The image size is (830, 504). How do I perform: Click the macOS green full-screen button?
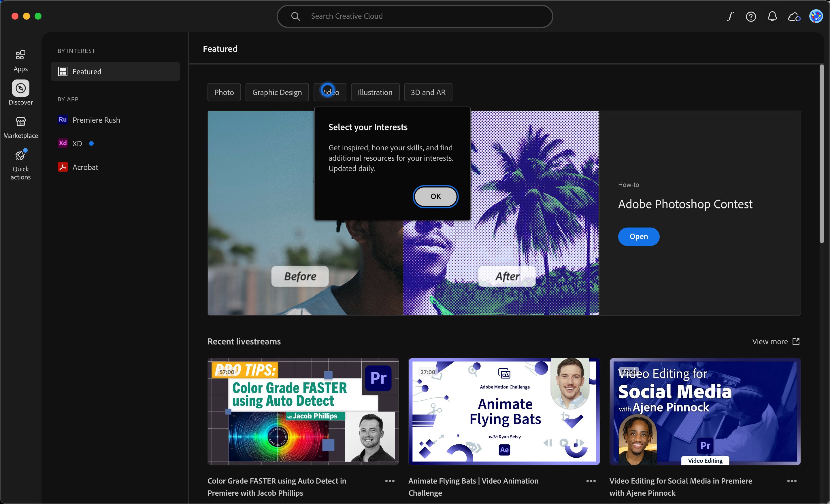click(38, 16)
